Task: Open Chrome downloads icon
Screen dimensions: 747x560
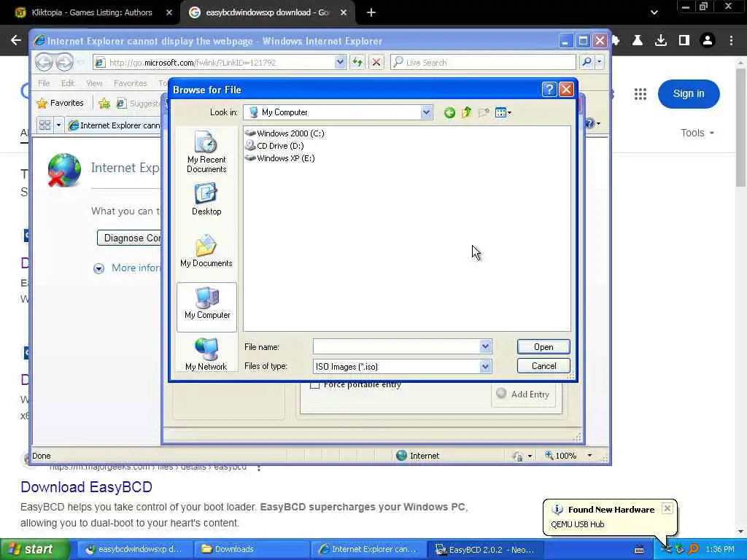Action: coord(661,41)
